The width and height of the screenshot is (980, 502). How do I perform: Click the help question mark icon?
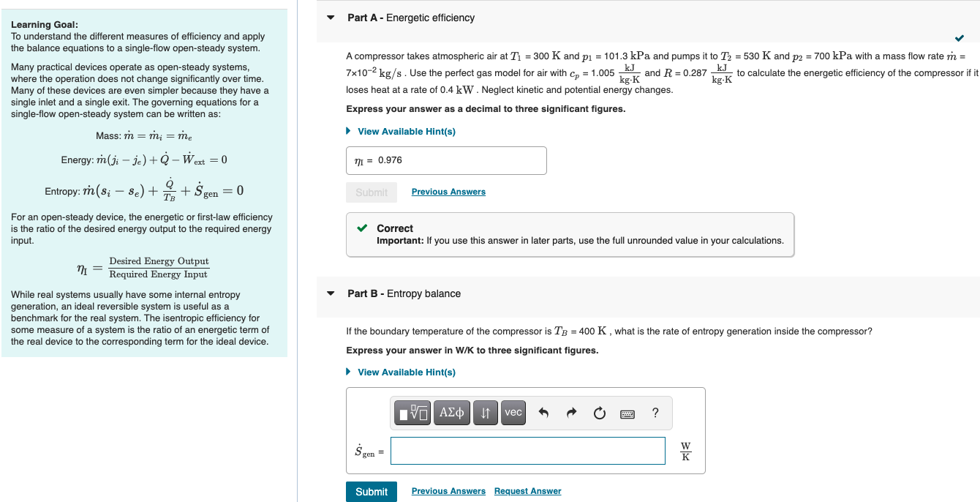tap(655, 412)
